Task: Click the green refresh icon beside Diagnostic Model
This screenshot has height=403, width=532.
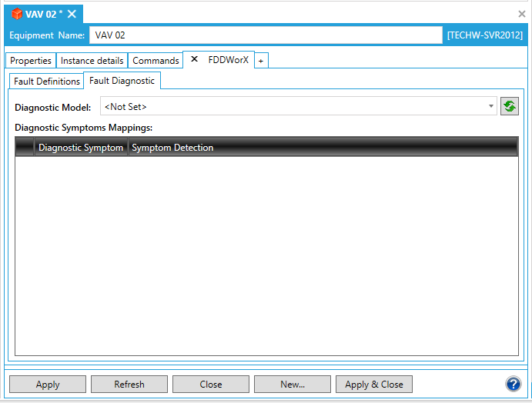Action: (509, 107)
